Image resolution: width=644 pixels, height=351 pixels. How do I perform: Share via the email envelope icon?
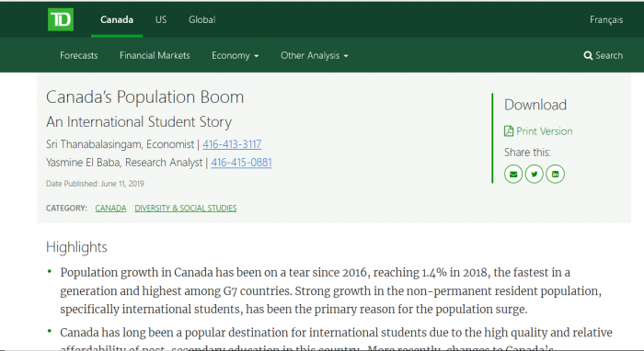tap(513, 175)
